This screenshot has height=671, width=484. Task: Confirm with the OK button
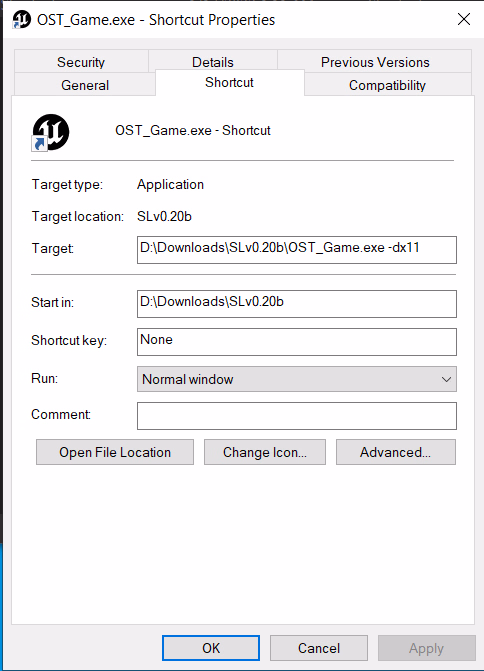tap(211, 648)
